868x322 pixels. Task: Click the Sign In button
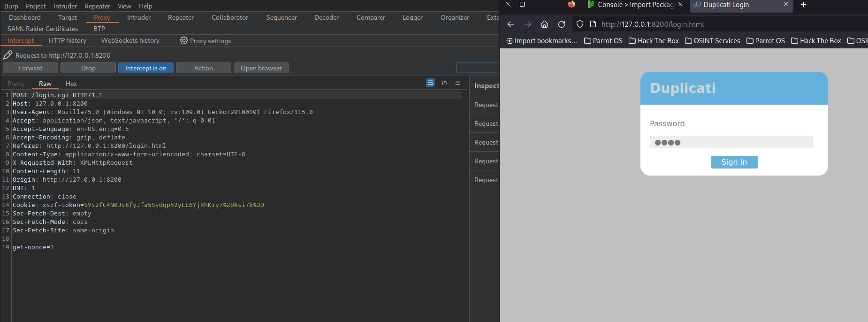(x=734, y=162)
